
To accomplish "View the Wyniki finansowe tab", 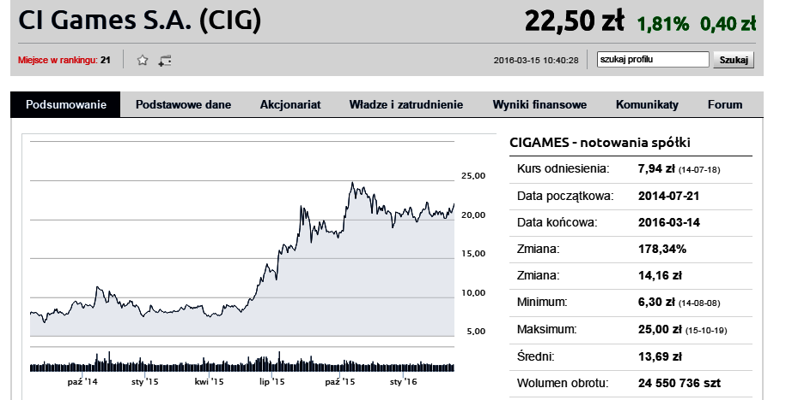I will 539,105.
